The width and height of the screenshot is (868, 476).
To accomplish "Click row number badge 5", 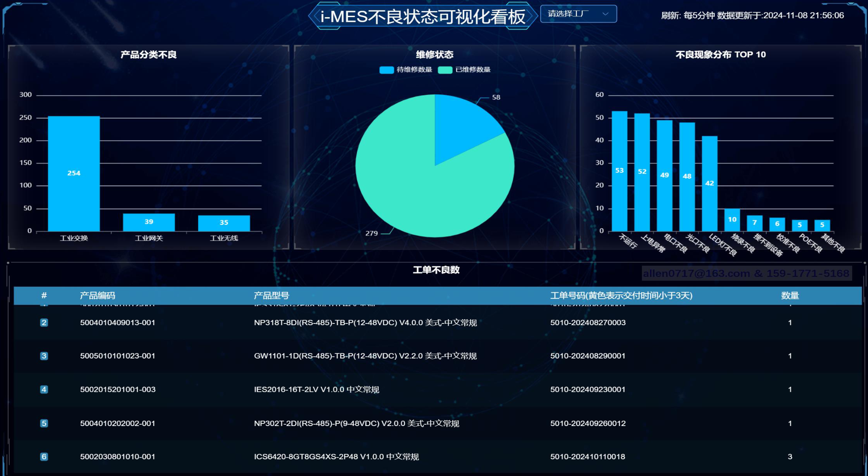I will pyautogui.click(x=44, y=423).
